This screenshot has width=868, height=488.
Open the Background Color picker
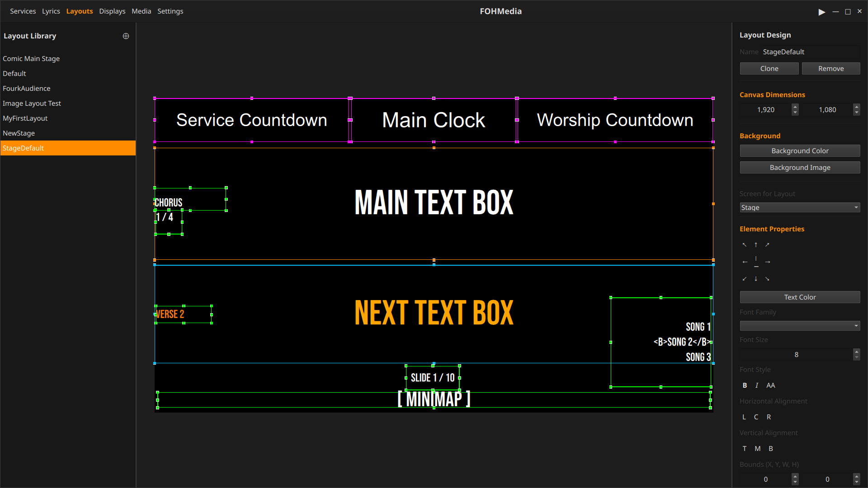click(x=800, y=151)
